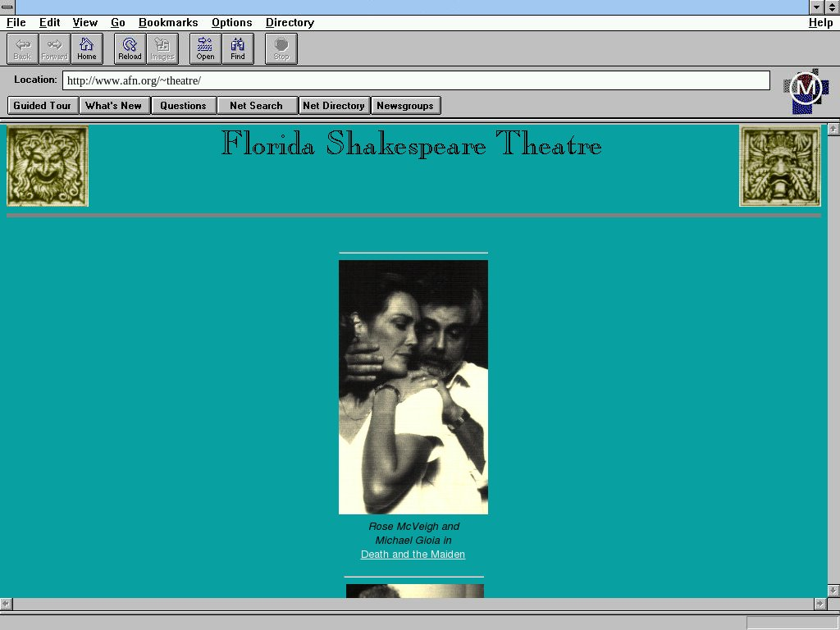Open the Go menu
The width and height of the screenshot is (840, 630).
point(117,23)
